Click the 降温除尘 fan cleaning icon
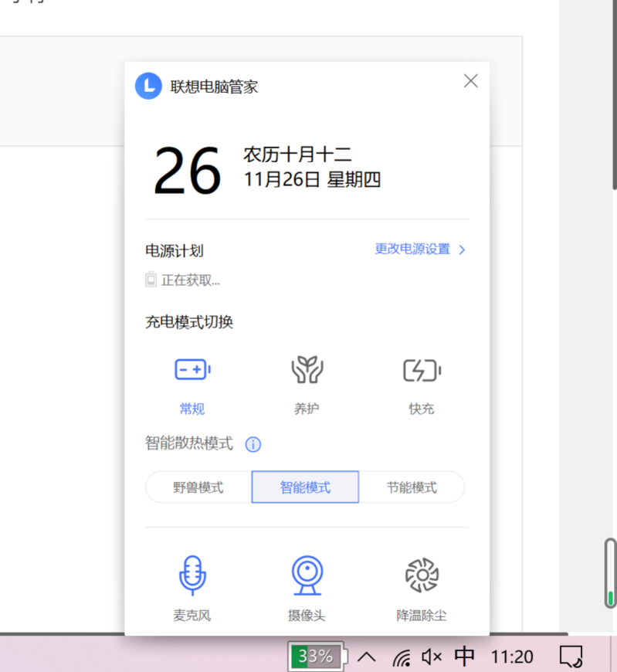The width and height of the screenshot is (617, 672). [422, 576]
